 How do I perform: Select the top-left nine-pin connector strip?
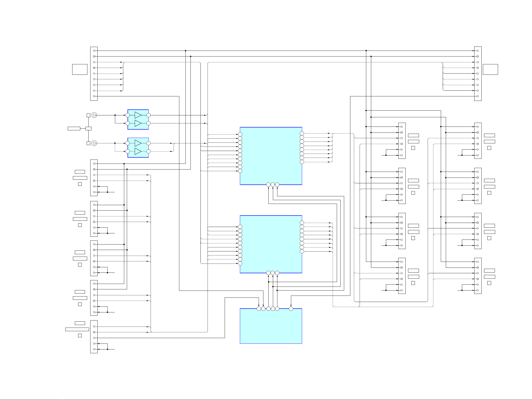pyautogui.click(x=94, y=74)
